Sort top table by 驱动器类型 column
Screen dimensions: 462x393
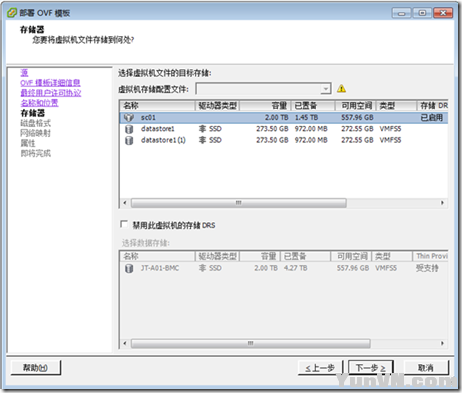pos(217,106)
